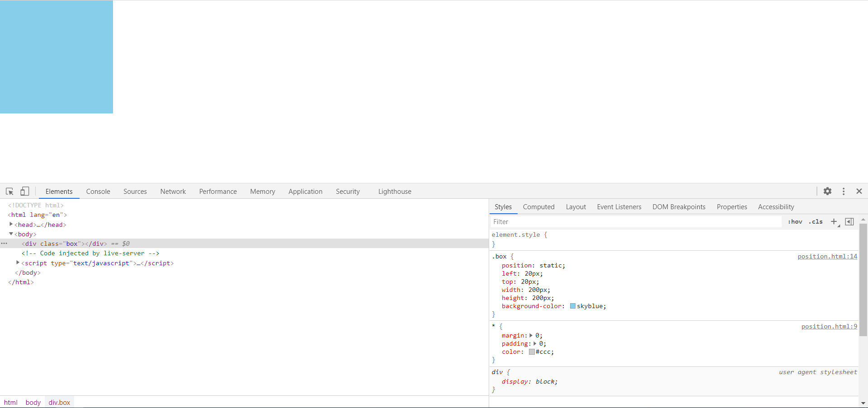
Task: Close the DevTools panel
Action: pos(859,191)
